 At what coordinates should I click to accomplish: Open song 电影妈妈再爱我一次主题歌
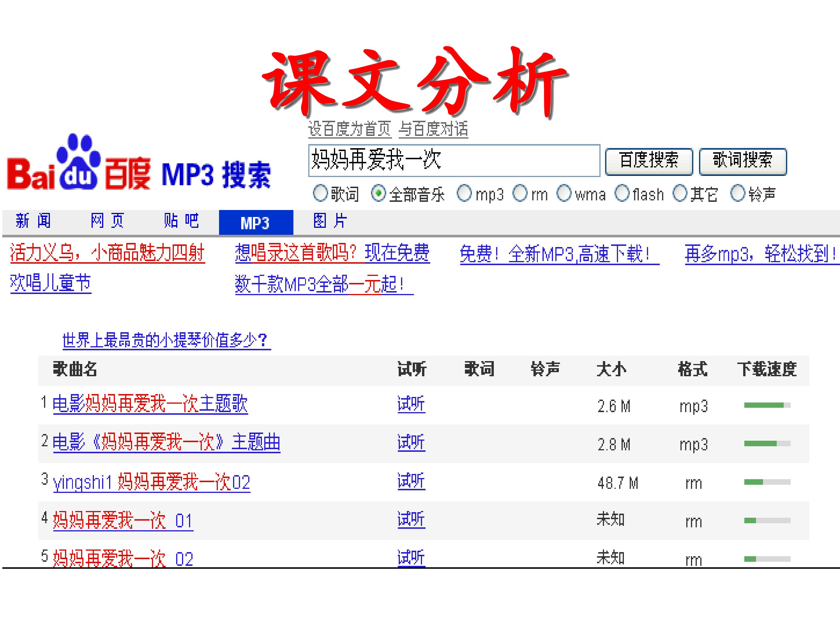pos(150,404)
